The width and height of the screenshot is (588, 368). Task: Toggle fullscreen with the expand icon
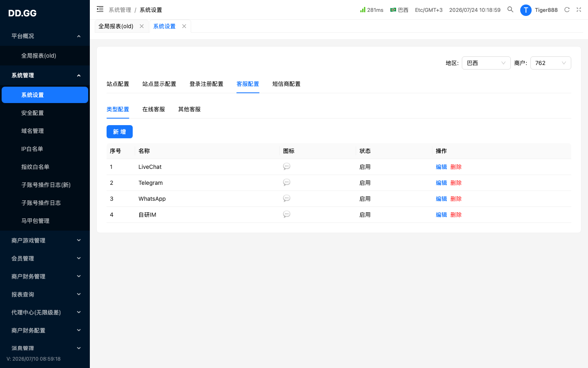click(x=579, y=10)
